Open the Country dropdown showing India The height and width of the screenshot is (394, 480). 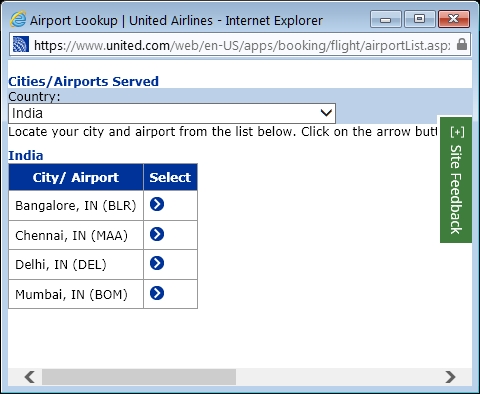coord(172,113)
